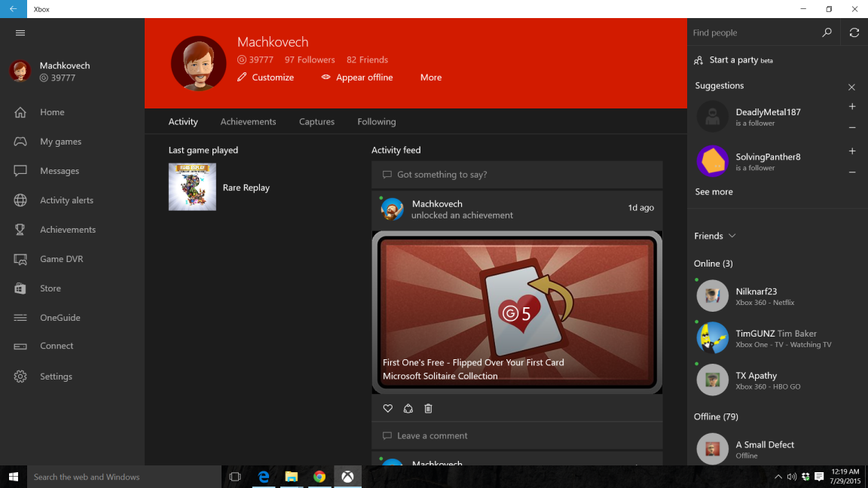The height and width of the screenshot is (488, 868).
Task: Add DeadlyMetal187 as a friend
Action: [x=851, y=107]
